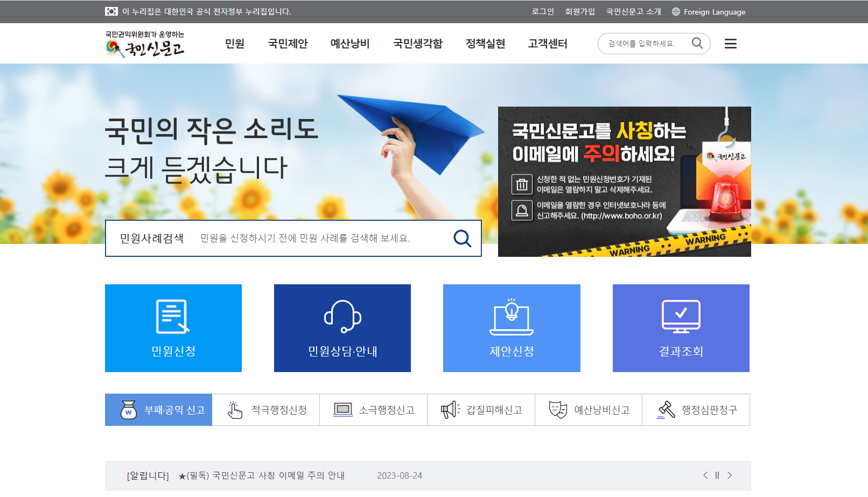Click the [알립니다] label
Screen dimensions: 868x497
click(148, 475)
